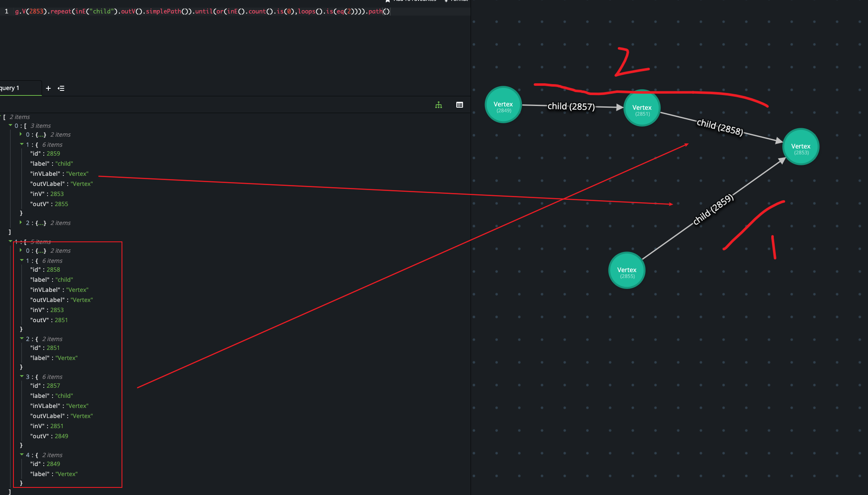Click the child (2858) edge label
The width and height of the screenshot is (868, 495).
720,127
